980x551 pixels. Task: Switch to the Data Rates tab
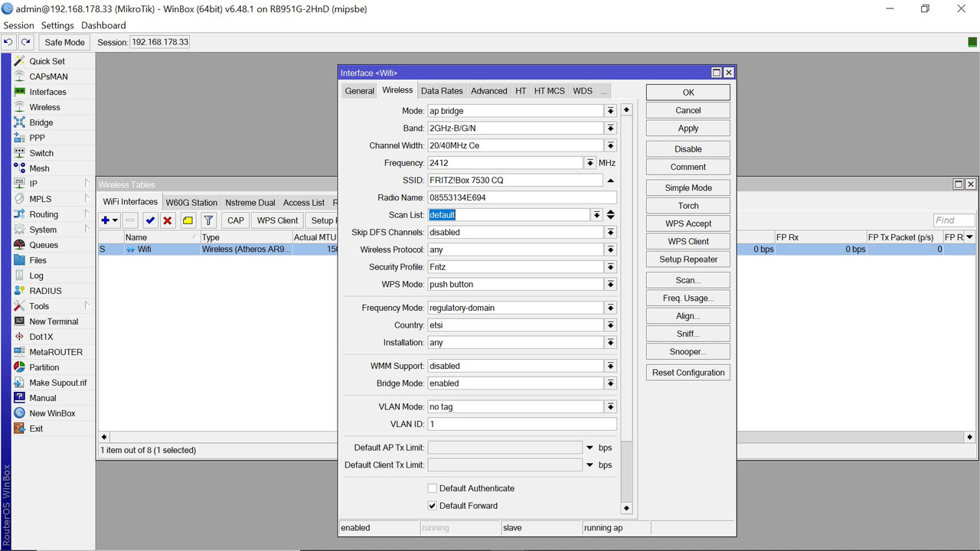coord(442,91)
